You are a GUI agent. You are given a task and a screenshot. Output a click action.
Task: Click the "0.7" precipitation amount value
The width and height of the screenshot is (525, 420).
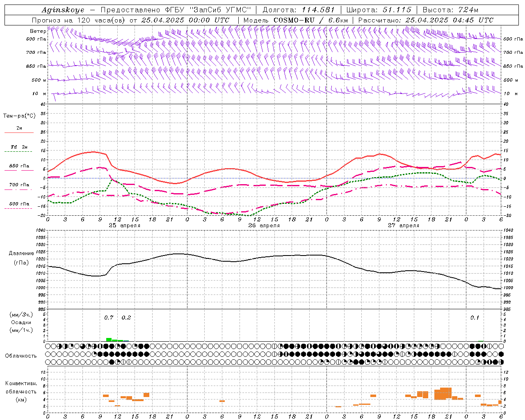(109, 317)
